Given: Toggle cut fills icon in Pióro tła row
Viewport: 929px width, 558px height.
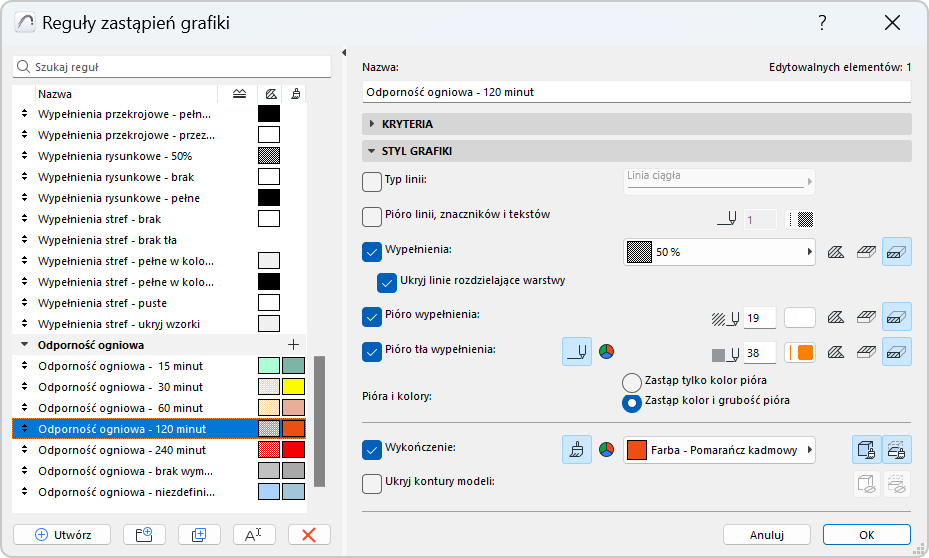Looking at the screenshot, I should (x=896, y=352).
